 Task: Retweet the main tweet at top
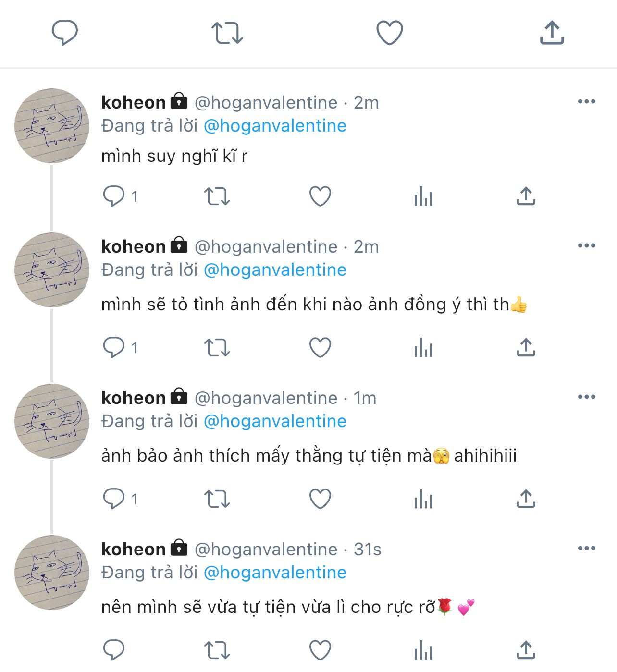(x=227, y=33)
